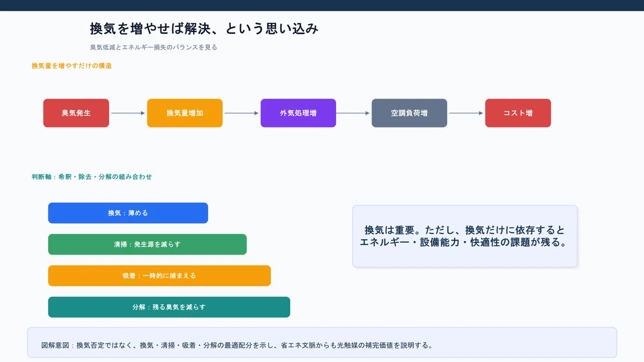Image resolution: width=644 pixels, height=362 pixels.
Task: Click the teal 分解：残る臭気を減らす bar
Action: 169,307
